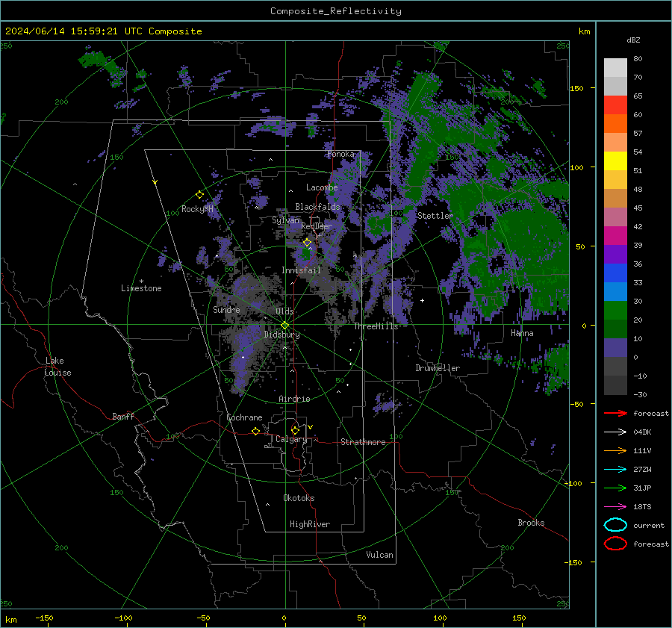Click the Stettler city label
Screen dimensions: 672x628
(435, 216)
